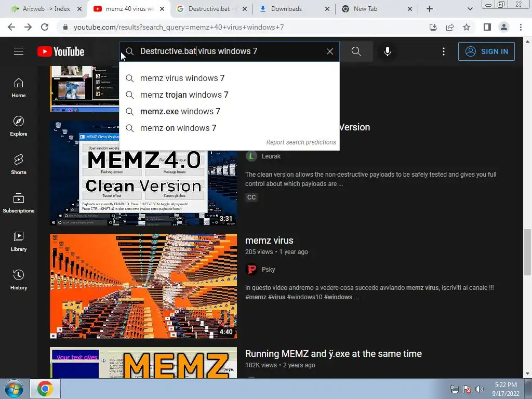Click the SIGN IN button
532x399 pixels.
pyautogui.click(x=486, y=51)
